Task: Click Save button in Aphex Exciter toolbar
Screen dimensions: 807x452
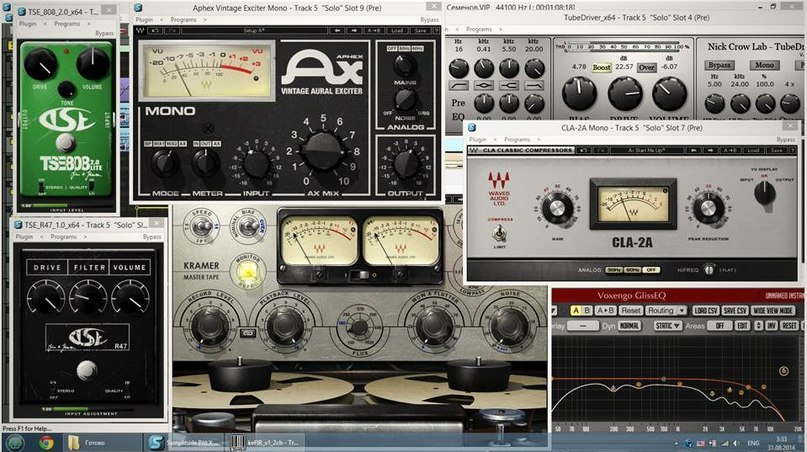Action: 420,31
